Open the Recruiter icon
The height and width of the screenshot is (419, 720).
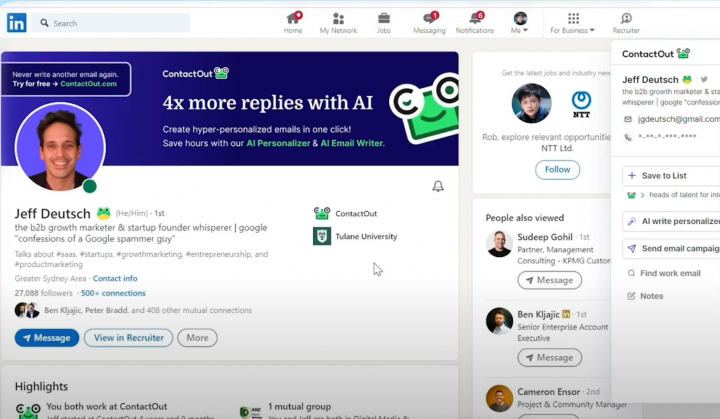626,18
